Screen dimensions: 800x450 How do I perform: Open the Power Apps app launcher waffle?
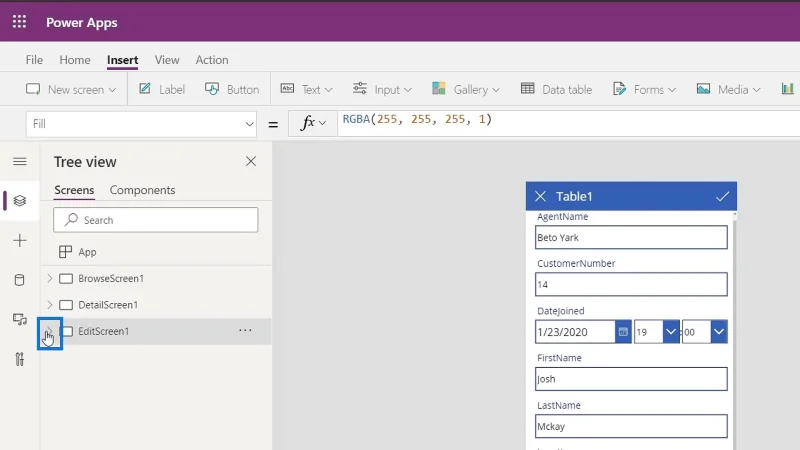click(x=19, y=22)
